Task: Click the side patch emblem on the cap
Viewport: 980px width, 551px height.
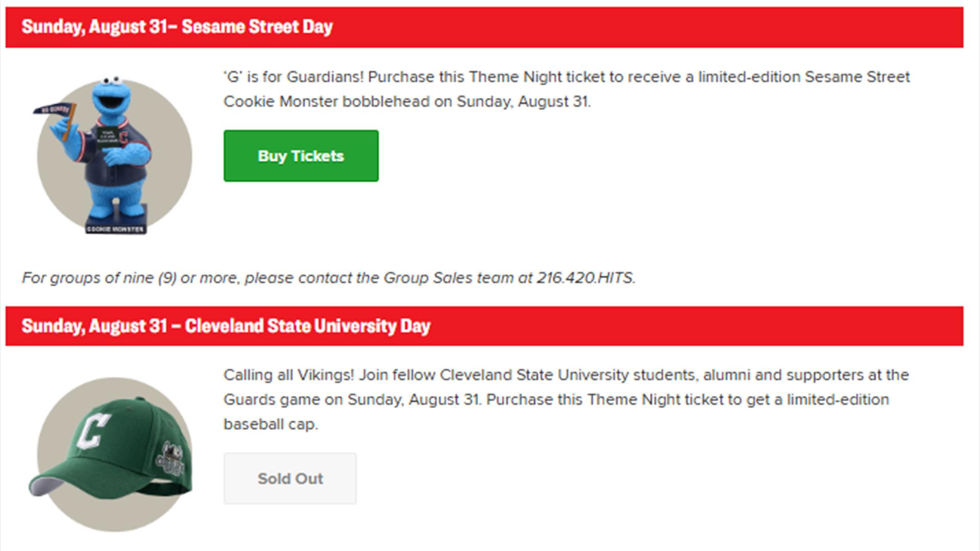Action: tap(171, 461)
